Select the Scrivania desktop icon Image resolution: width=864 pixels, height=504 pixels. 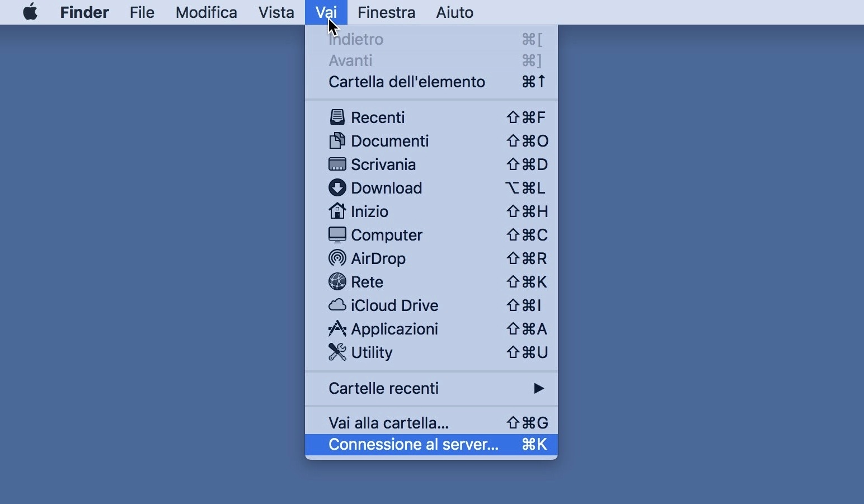click(337, 164)
